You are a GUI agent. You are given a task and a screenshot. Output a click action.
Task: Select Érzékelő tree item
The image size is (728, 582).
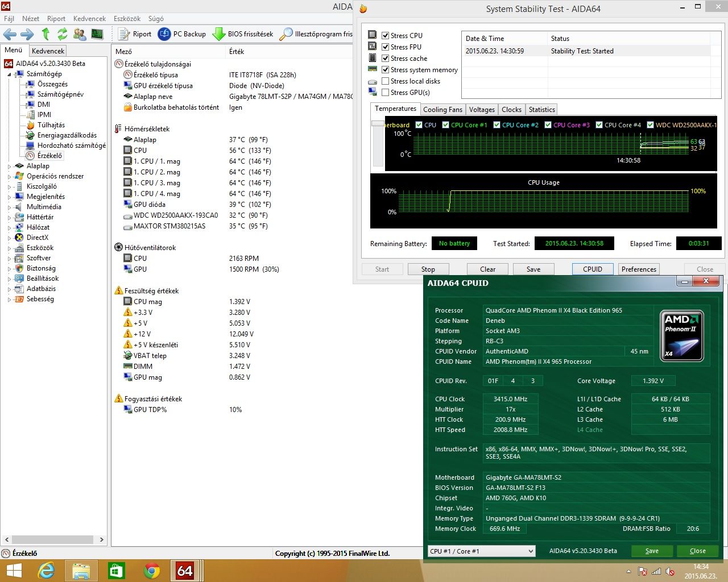click(49, 156)
